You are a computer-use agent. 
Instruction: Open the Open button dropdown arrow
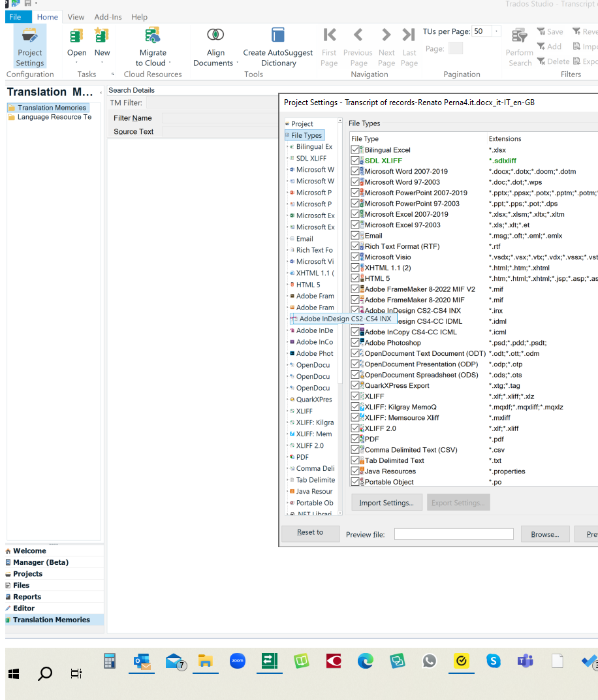pos(77,63)
